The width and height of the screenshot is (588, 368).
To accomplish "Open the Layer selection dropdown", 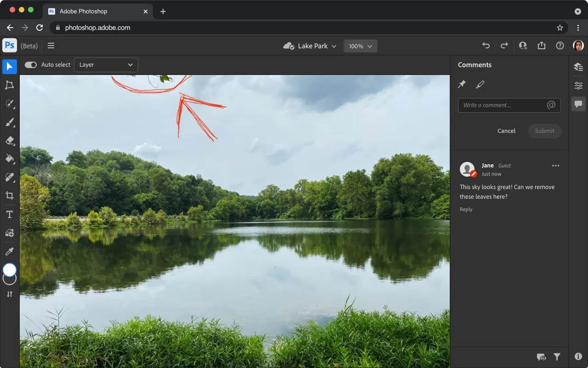I will coord(106,64).
